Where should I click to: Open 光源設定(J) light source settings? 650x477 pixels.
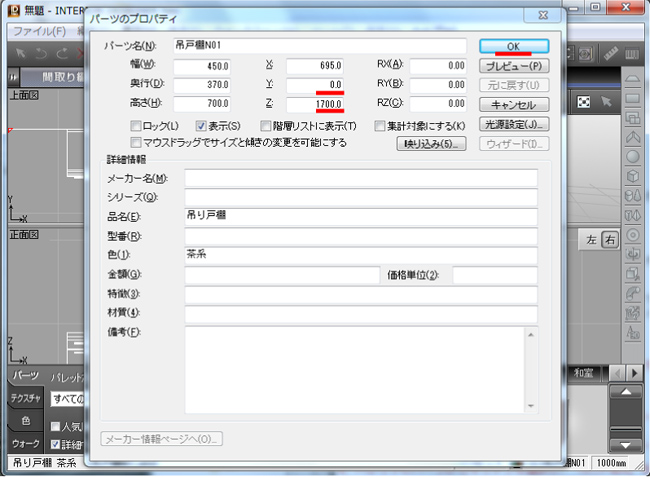point(515,125)
